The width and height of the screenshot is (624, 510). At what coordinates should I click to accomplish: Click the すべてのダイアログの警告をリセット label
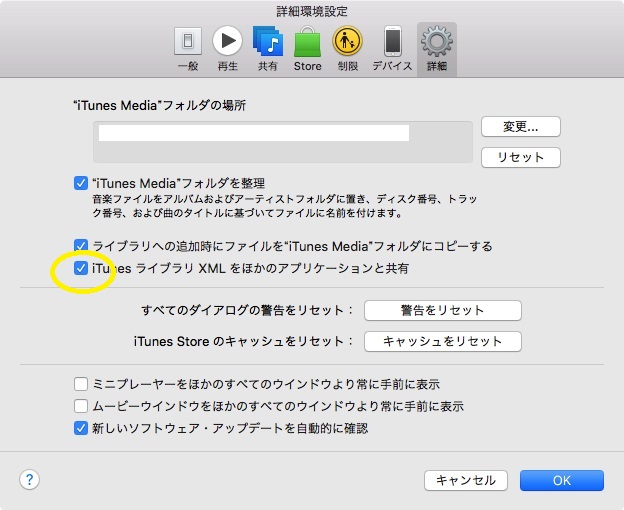coord(247,310)
